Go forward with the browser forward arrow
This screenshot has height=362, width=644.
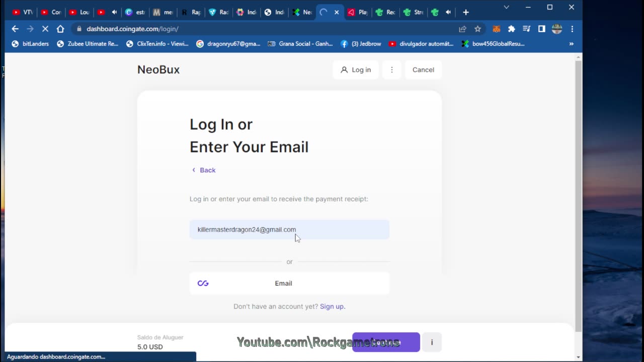tap(30, 29)
